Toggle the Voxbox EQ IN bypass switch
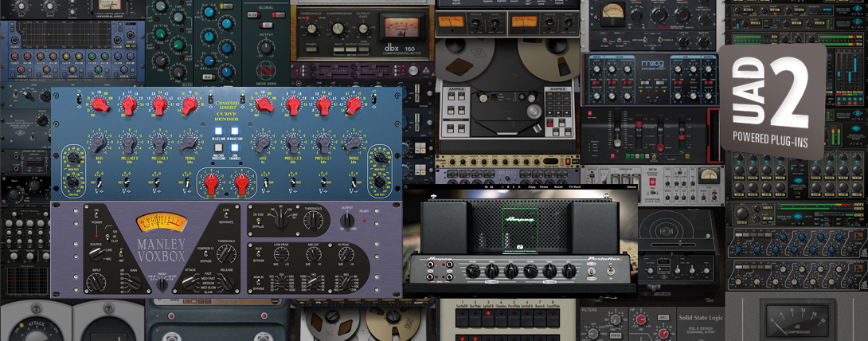The height and width of the screenshot is (341, 868). (258, 253)
